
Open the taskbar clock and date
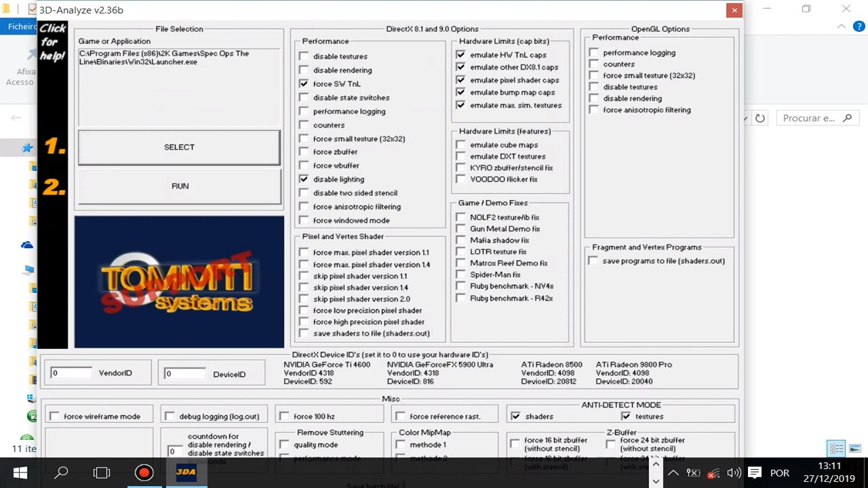click(829, 472)
